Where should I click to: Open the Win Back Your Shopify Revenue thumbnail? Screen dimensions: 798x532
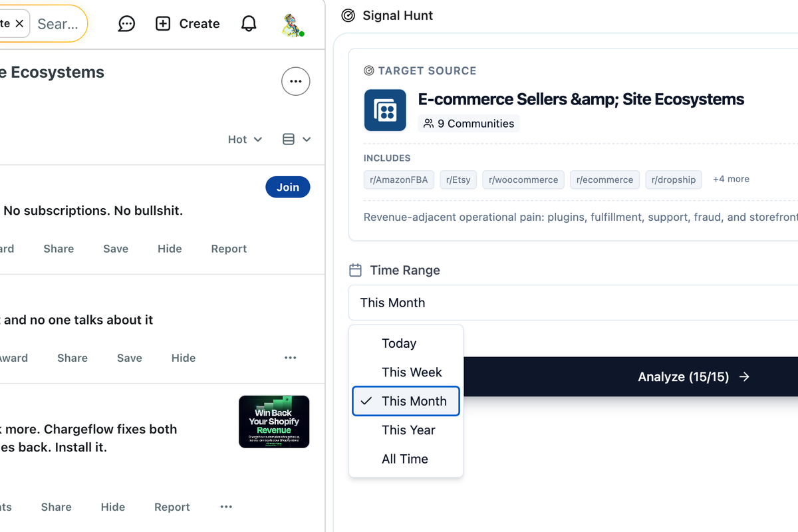click(274, 422)
